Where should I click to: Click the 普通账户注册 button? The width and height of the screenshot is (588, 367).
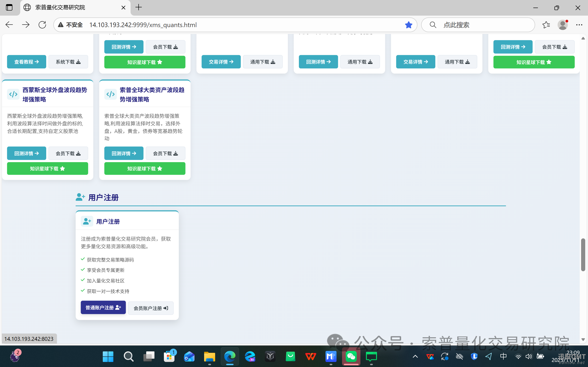[103, 307]
